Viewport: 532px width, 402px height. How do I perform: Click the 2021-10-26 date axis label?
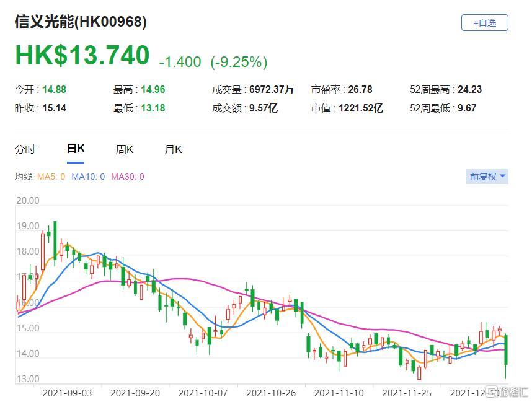(271, 393)
